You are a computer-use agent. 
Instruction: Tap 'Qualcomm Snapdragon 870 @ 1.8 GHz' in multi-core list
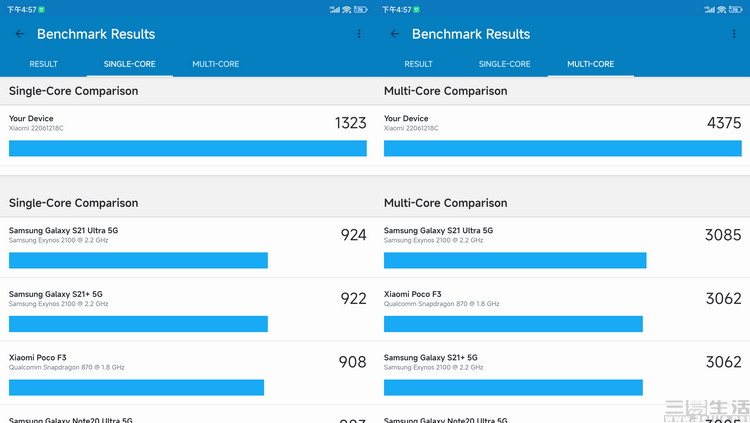point(441,304)
